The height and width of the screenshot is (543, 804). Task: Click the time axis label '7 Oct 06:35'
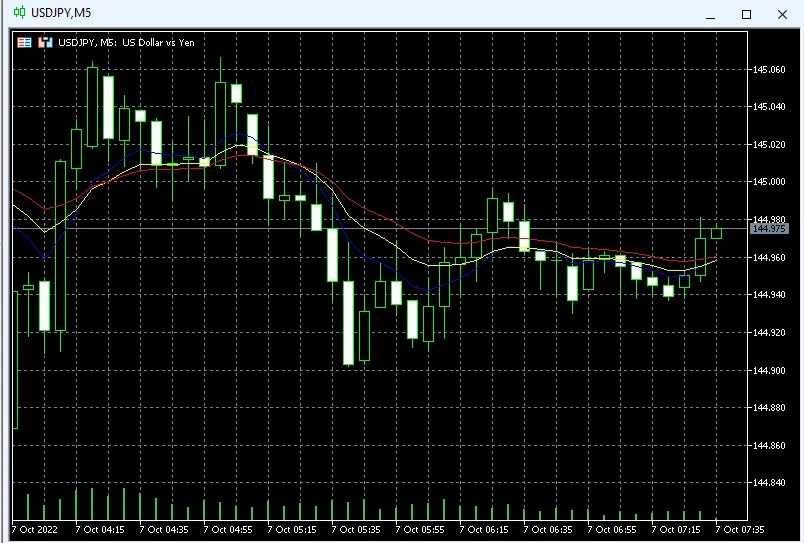point(548,529)
